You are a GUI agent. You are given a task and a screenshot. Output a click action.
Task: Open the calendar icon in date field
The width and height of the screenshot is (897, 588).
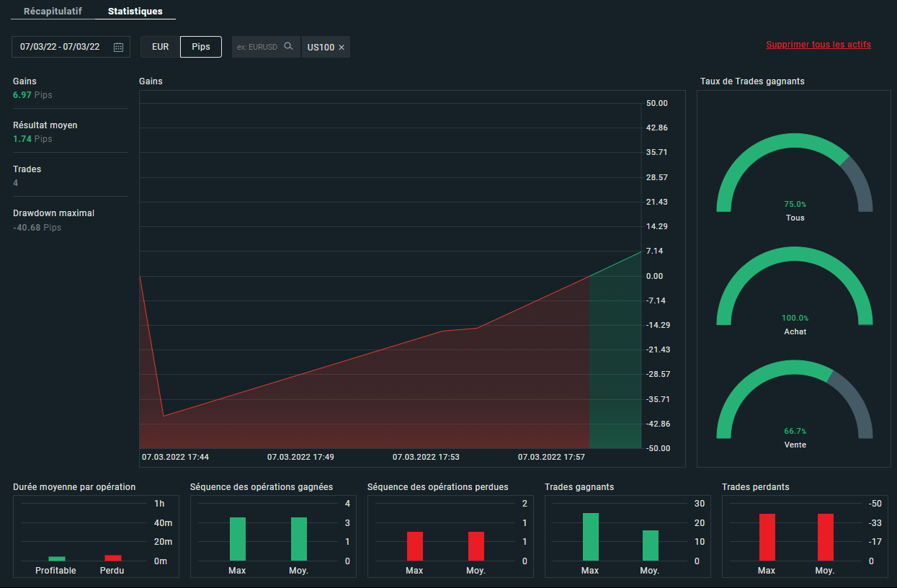coord(119,47)
